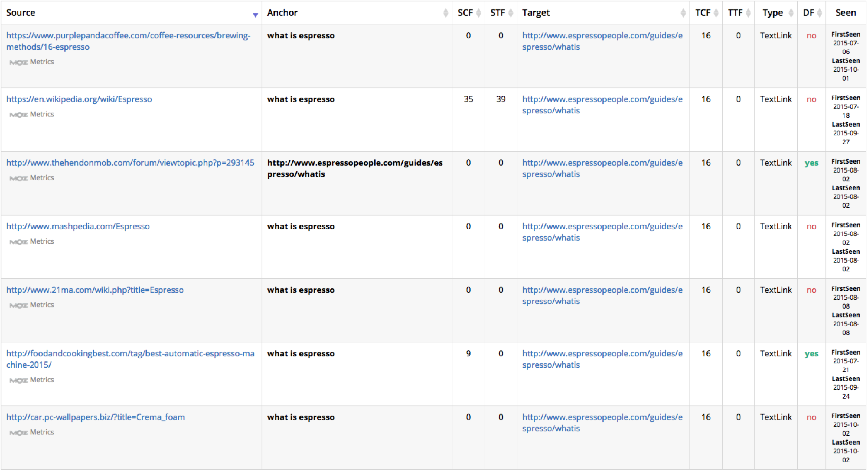This screenshot has width=868, height=470.
Task: Open the purplepandacoffee.com source link
Action: coord(128,41)
